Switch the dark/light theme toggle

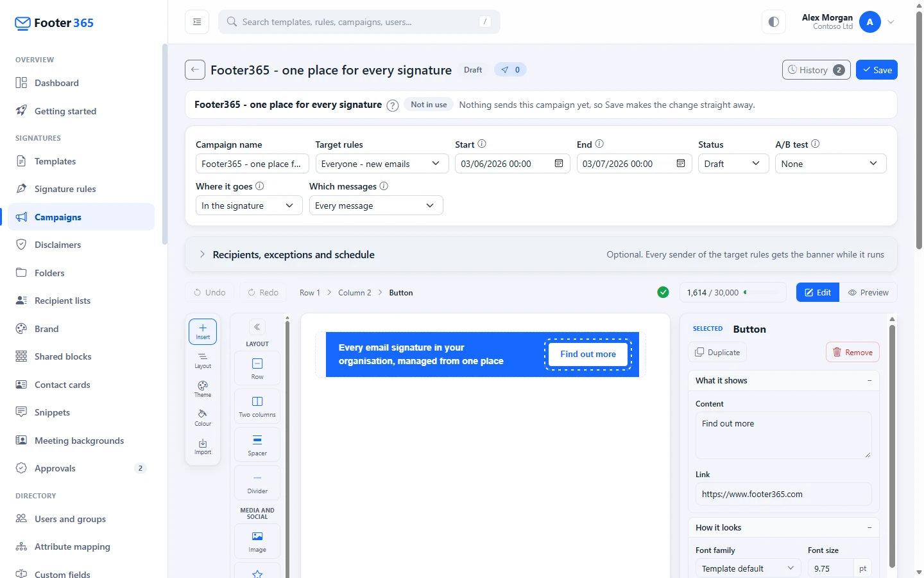pos(774,22)
